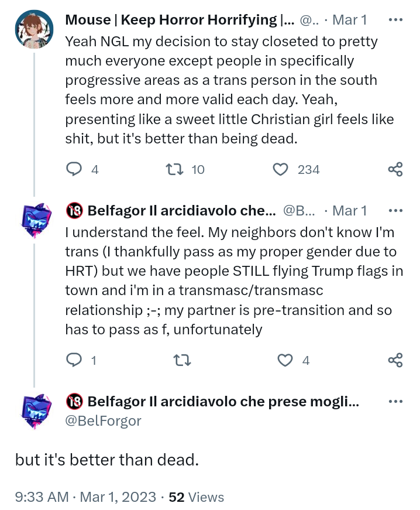Viewport: 420px width, 510px height.
Task: Expand more menu on the main tweet
Action: click(x=395, y=402)
